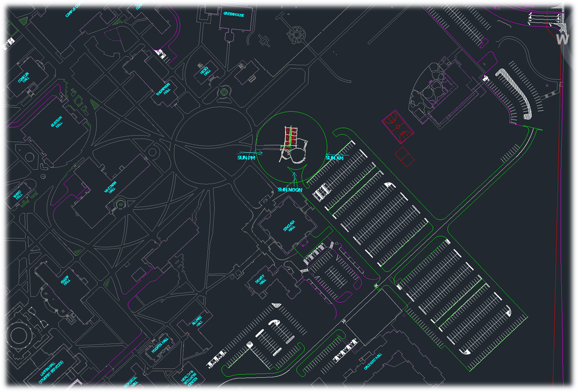Screen dimensions: 578x392
Task: Select the MEMORIAL HALL label
Action: tap(131, 382)
